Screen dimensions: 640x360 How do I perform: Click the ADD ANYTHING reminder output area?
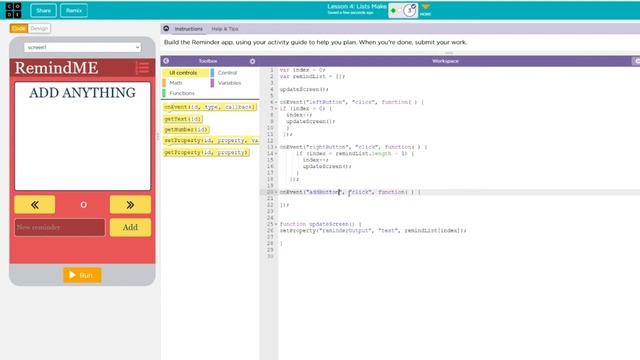(82, 136)
